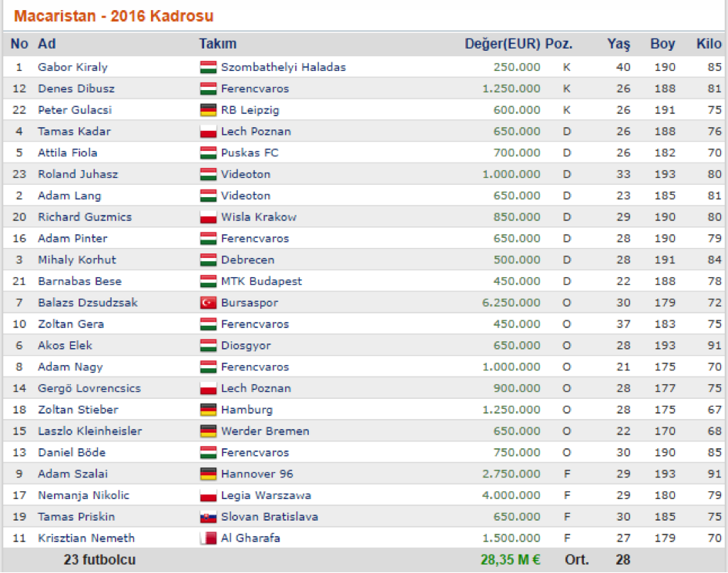The height and width of the screenshot is (573, 728).
Task: Open the Al Gharafa team link
Action: (x=250, y=538)
